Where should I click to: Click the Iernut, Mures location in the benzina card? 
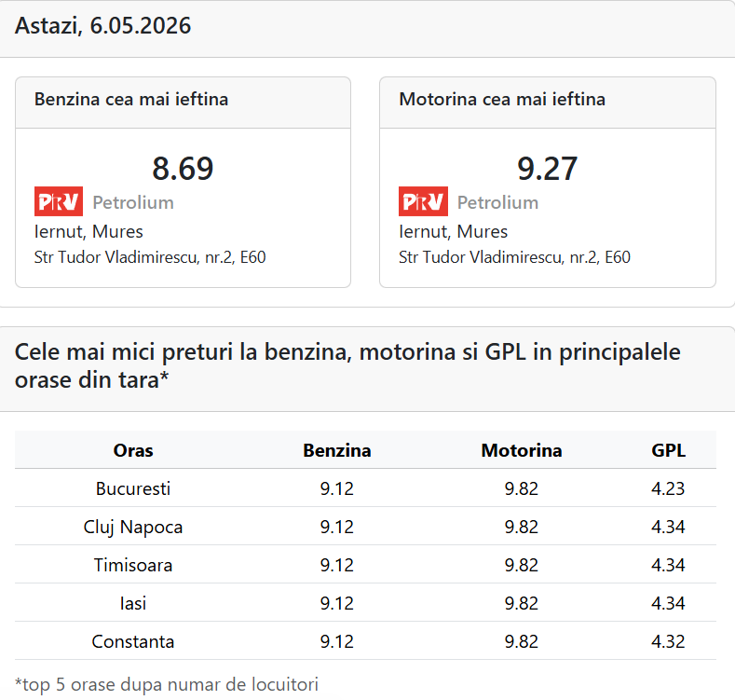click(x=88, y=232)
